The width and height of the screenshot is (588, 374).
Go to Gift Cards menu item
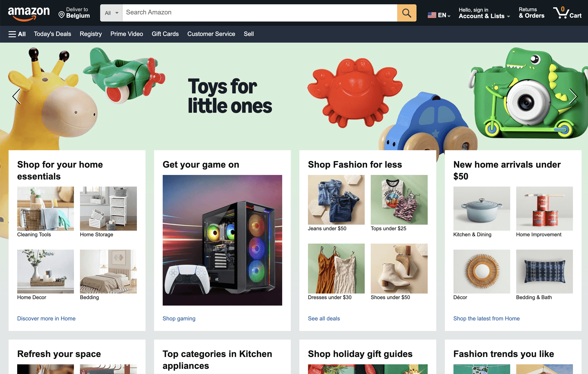click(x=165, y=34)
